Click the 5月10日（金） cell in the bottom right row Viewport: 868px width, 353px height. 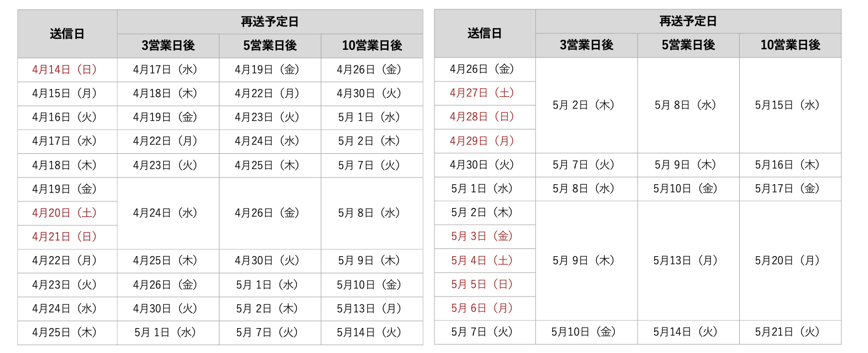[x=586, y=332]
